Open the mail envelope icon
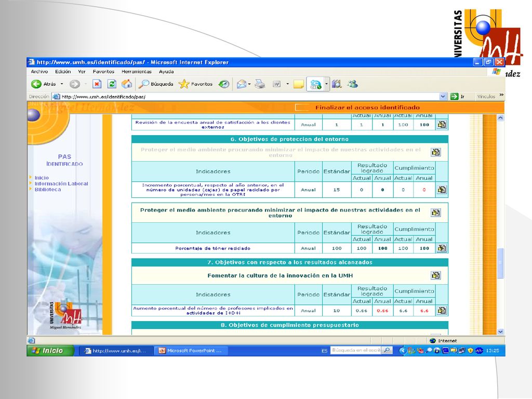 pos(241,84)
